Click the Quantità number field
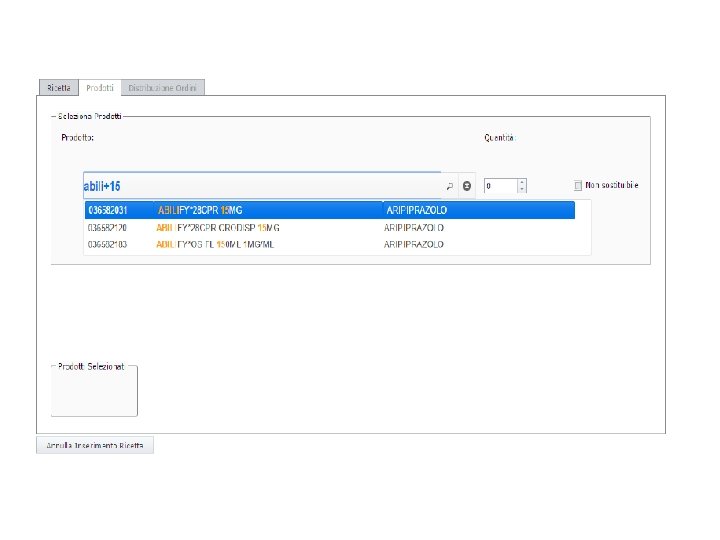Viewport: 720px width, 540px height. pos(501,186)
